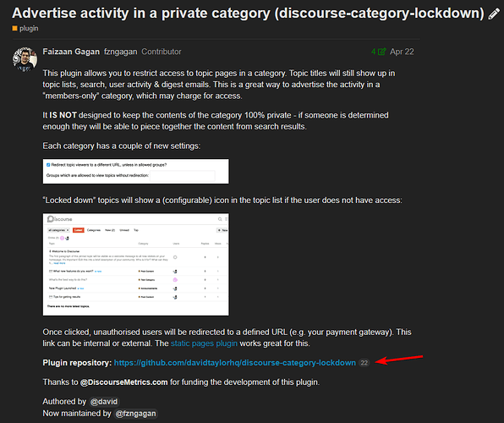Click hamburger menu icon in embedded screenshot
Screen dimensions: 504x423
(x=227, y=219)
